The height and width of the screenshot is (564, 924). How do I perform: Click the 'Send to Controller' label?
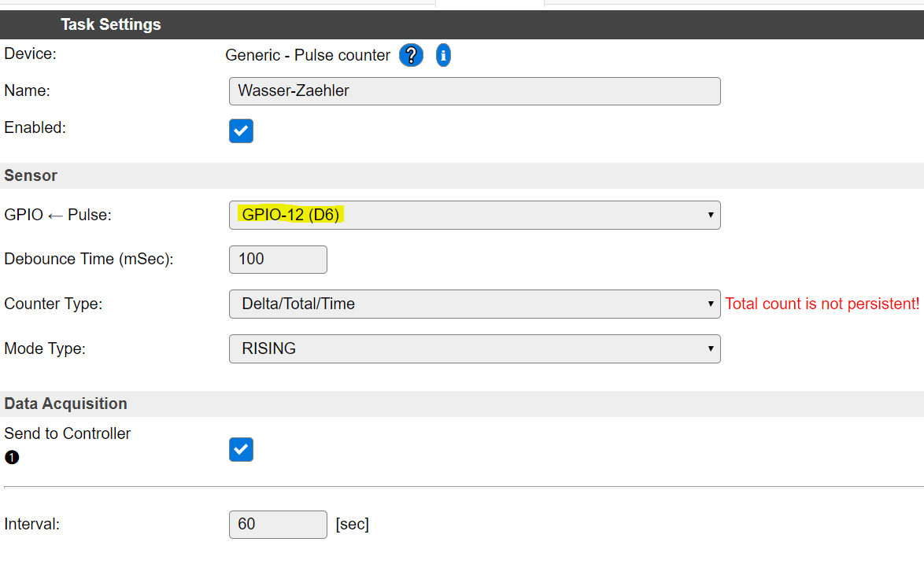click(x=68, y=433)
